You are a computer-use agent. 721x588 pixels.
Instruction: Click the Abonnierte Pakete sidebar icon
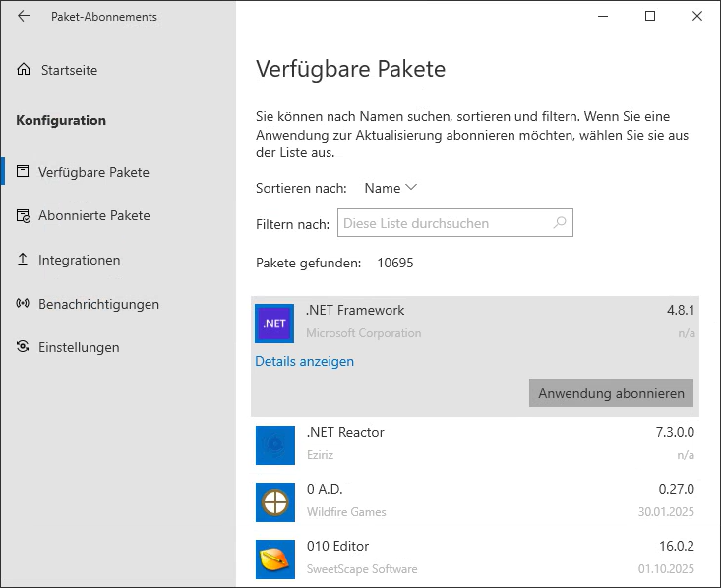point(24,215)
